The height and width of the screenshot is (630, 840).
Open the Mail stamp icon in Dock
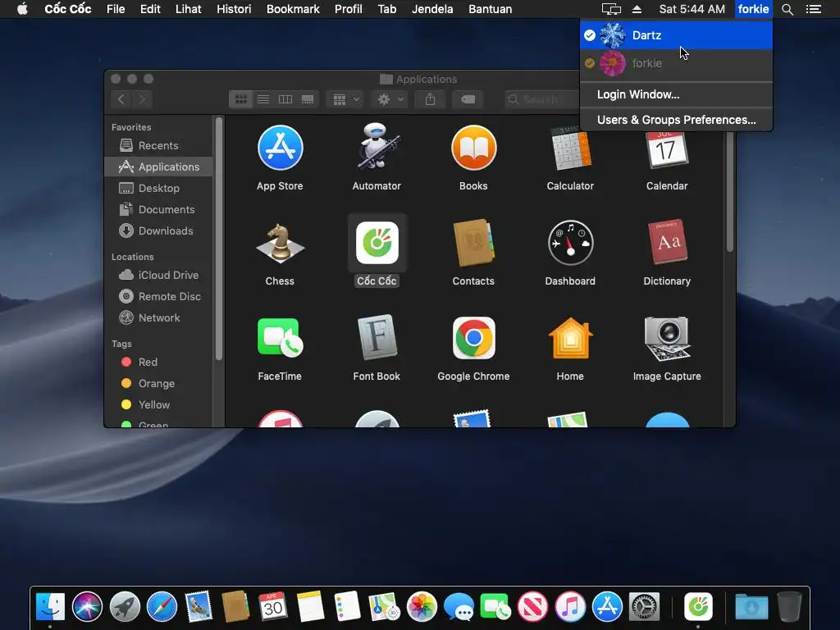click(x=199, y=607)
